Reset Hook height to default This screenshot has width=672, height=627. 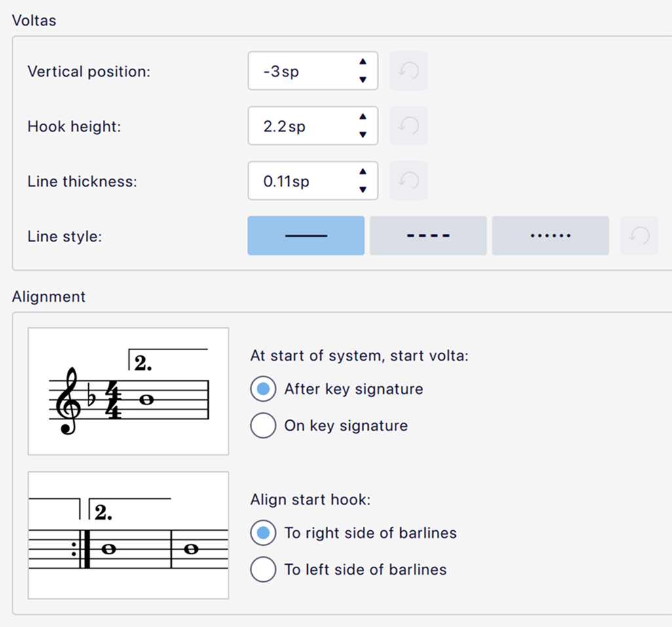tap(409, 126)
